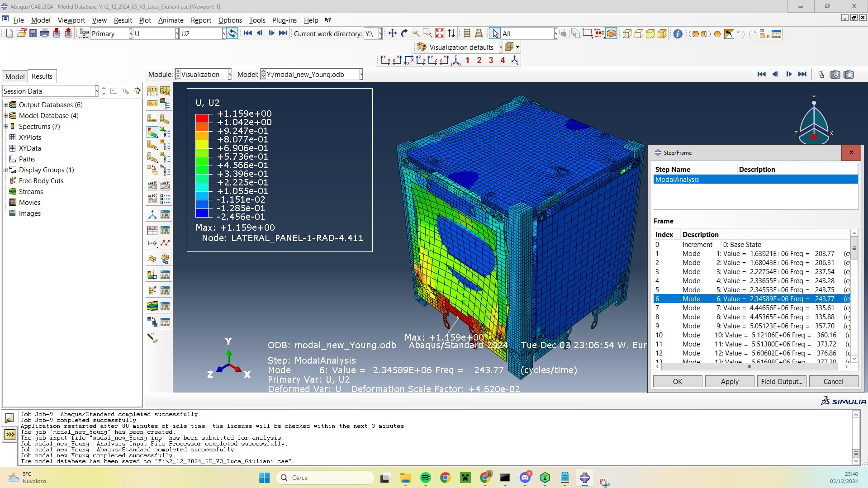
Task: Switch render style to Shaded
Action: (x=662, y=34)
